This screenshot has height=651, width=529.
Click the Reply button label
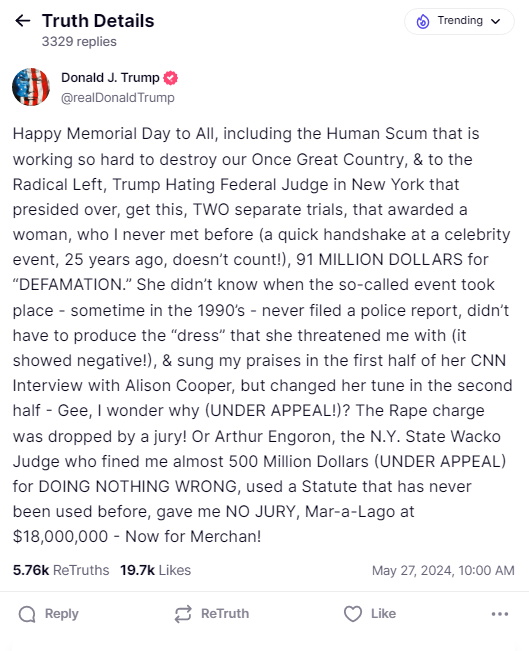(x=61, y=614)
